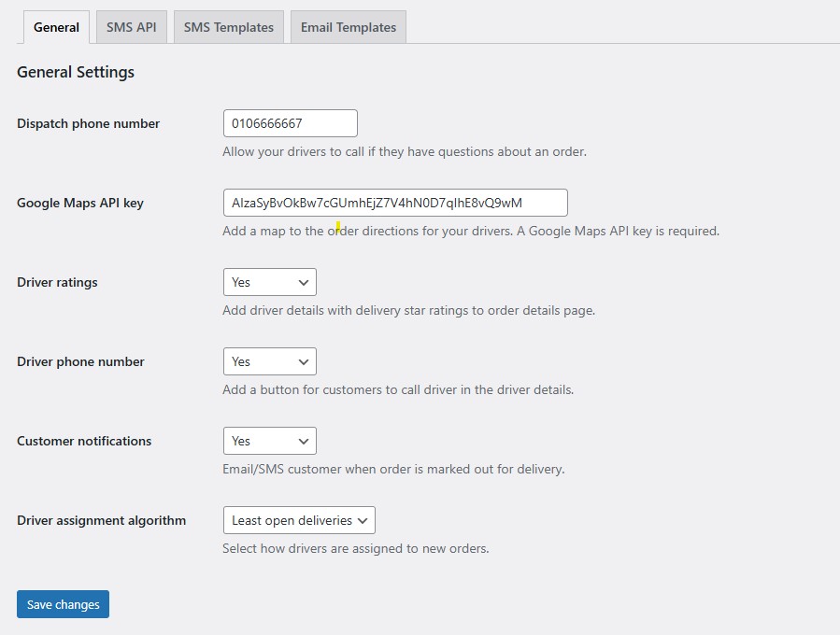
Task: Open the Driver phone number dropdown
Action: [269, 360]
